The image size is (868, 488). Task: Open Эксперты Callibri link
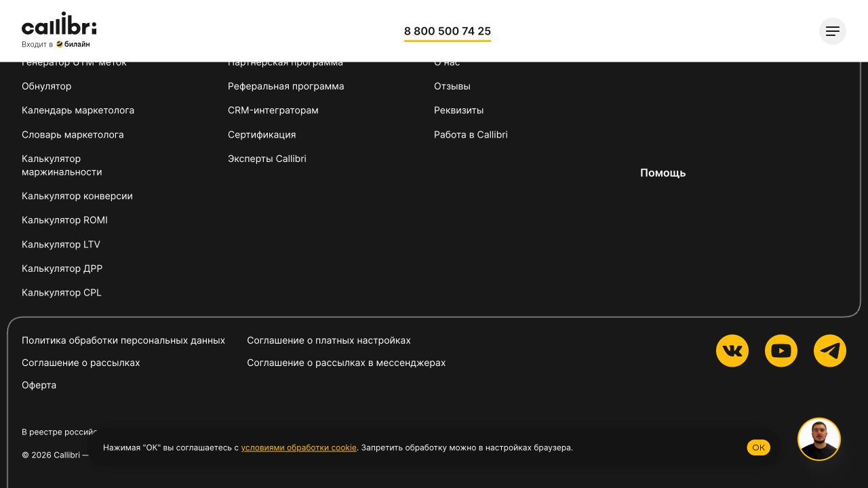(x=267, y=159)
